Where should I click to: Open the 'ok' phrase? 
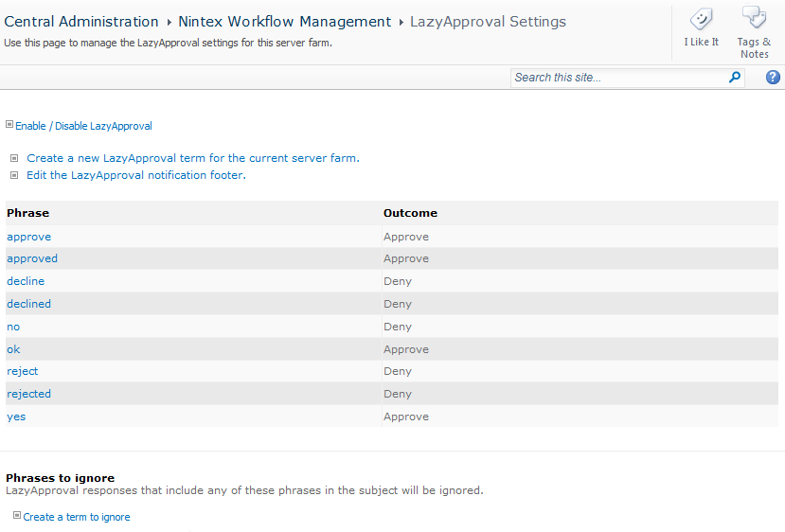click(x=13, y=349)
